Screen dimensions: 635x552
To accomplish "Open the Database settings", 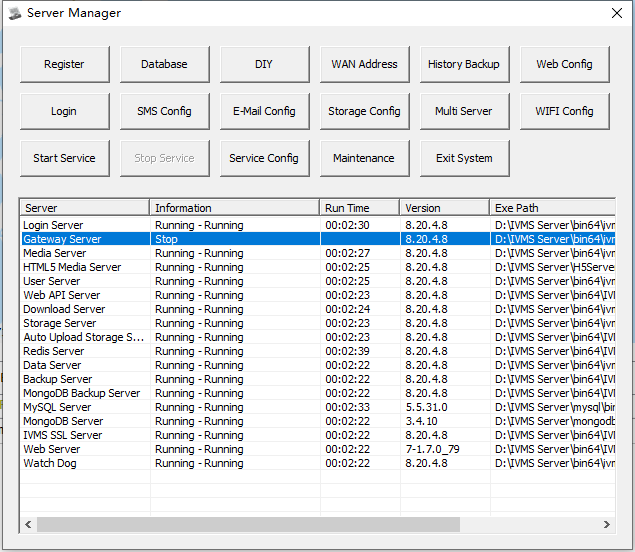I will coord(165,64).
